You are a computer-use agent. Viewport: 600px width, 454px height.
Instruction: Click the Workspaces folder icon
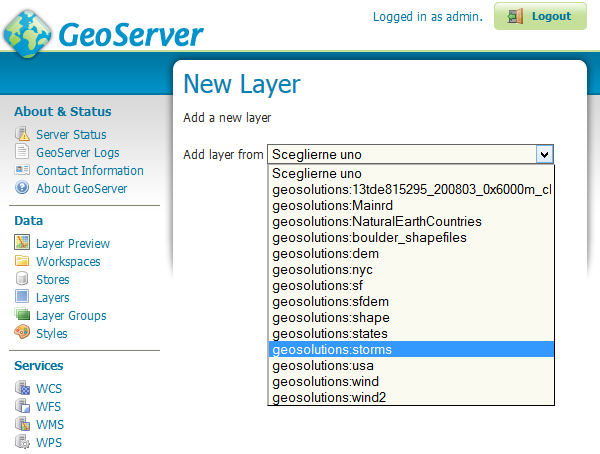pos(22,260)
